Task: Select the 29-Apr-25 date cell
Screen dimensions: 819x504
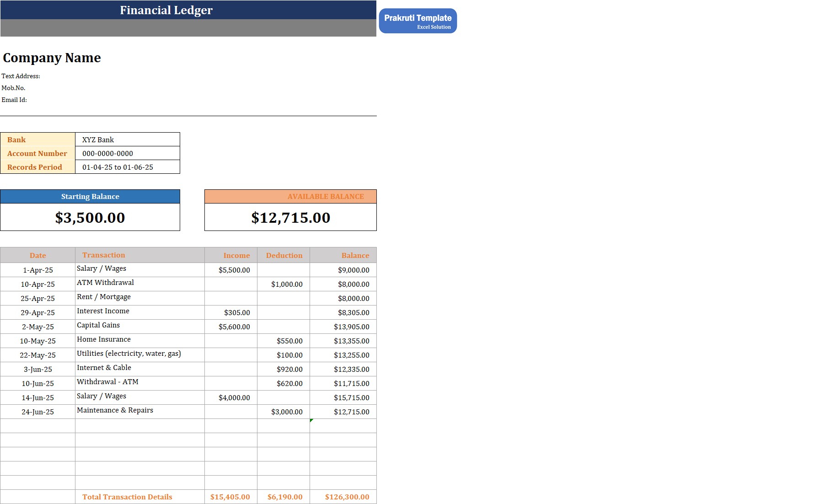Action: pos(38,312)
